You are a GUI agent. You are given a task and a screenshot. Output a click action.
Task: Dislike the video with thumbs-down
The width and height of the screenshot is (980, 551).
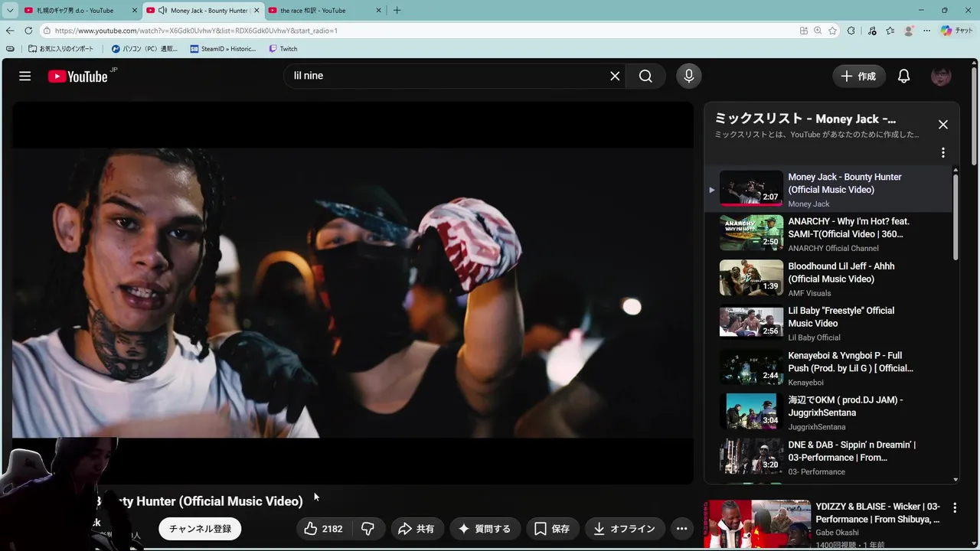(x=367, y=529)
